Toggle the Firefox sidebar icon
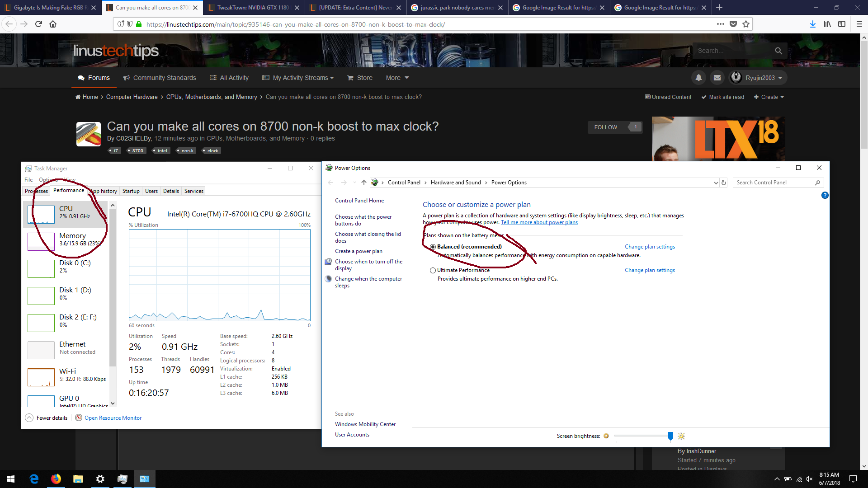 [842, 24]
